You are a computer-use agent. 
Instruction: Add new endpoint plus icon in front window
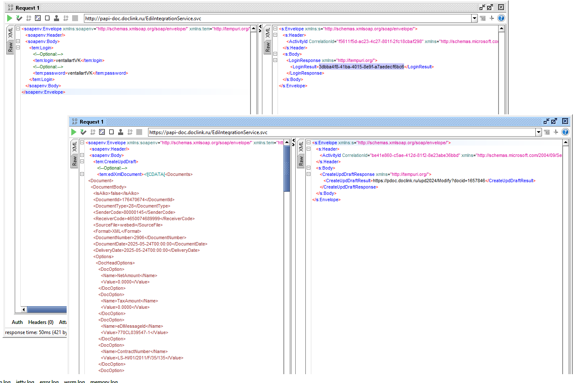point(556,132)
